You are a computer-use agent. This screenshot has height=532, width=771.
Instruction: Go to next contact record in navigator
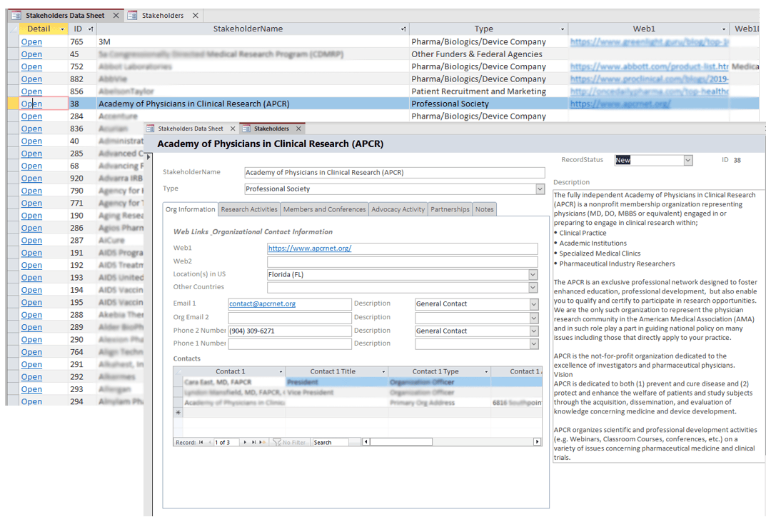coord(245,443)
